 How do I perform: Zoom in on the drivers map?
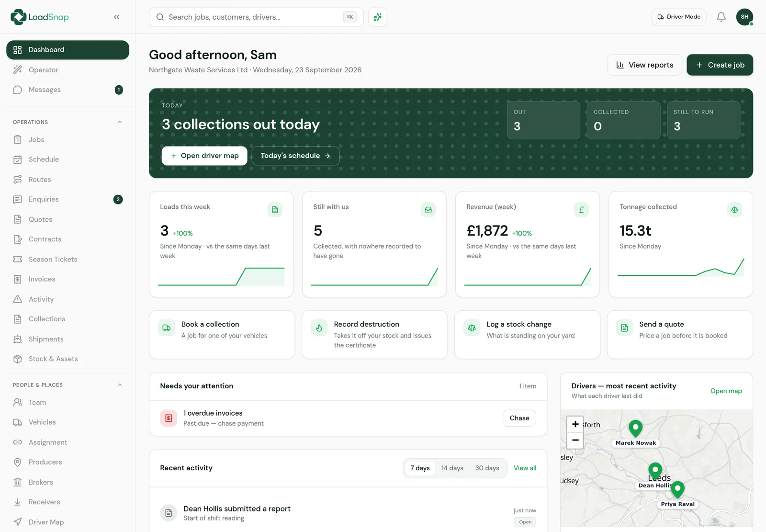pyautogui.click(x=575, y=424)
